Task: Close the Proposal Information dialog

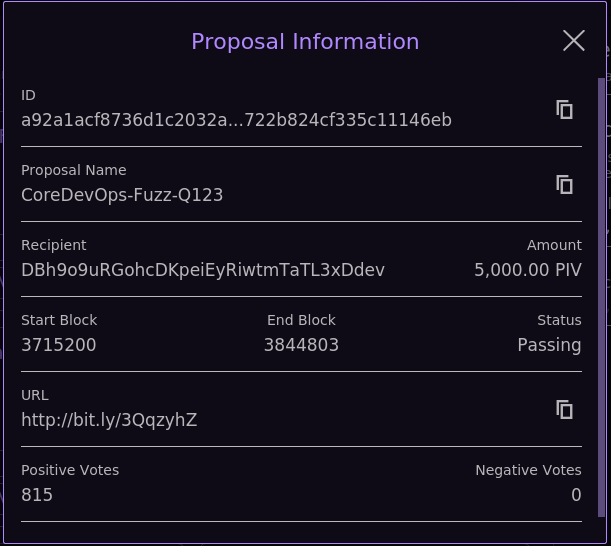Action: [x=574, y=40]
